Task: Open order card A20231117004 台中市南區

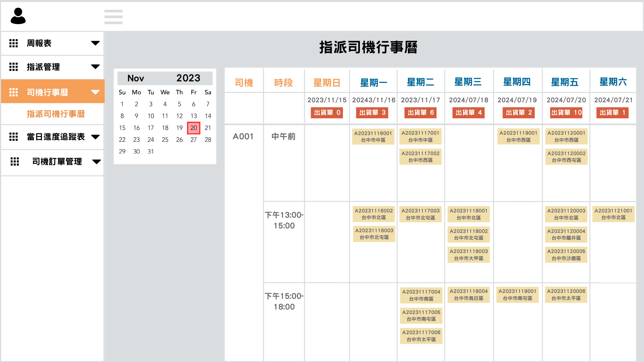Action: tap(421, 295)
